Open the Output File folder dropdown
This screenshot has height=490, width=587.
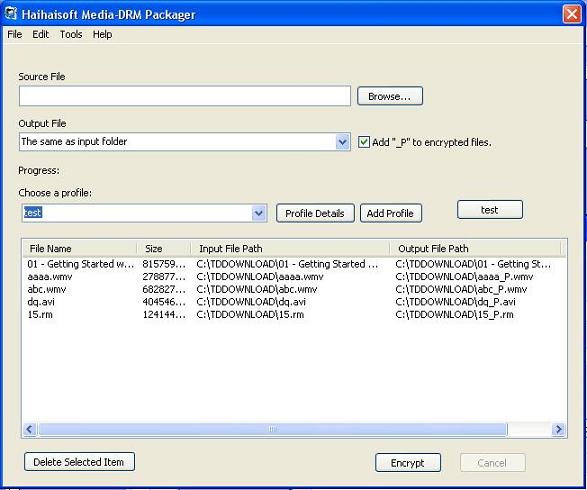tap(342, 142)
